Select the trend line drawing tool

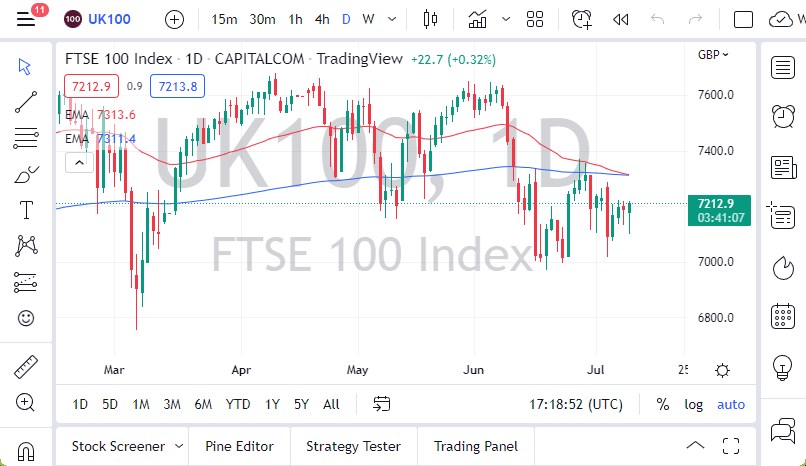26,101
